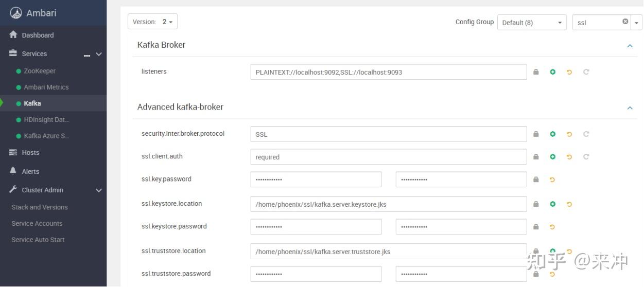
Task: Click redo icon for ssl.client.auth
Action: (x=586, y=157)
